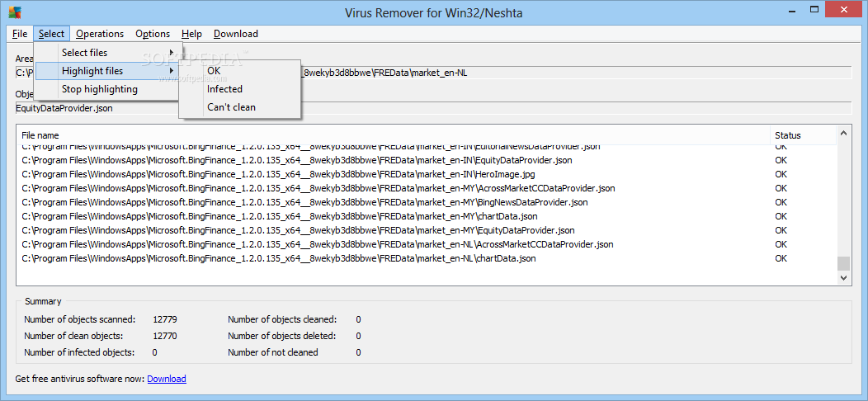The width and height of the screenshot is (868, 401).
Task: Select market_en-MY BingNewsDataProvider.json row
Action: 427,202
